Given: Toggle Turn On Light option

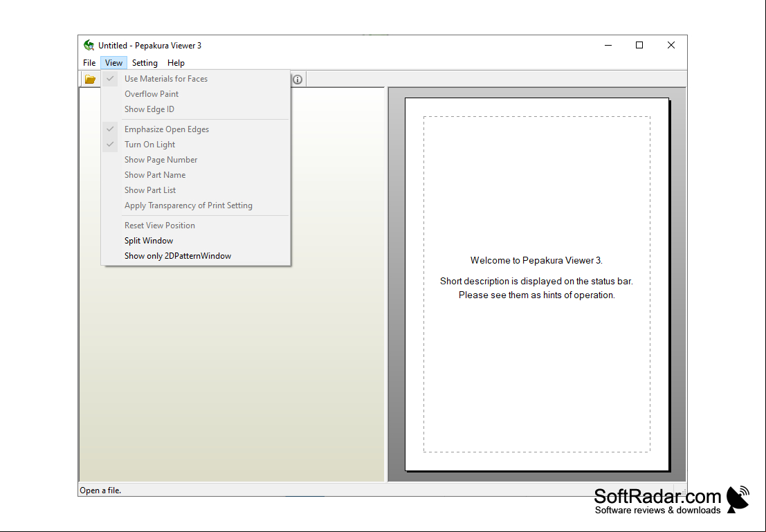Looking at the screenshot, I should click(195, 144).
